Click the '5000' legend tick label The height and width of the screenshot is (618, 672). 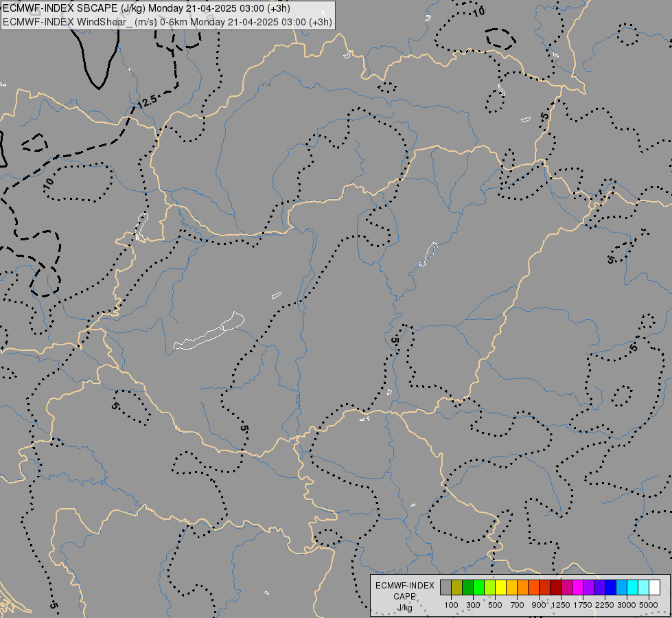click(x=649, y=605)
